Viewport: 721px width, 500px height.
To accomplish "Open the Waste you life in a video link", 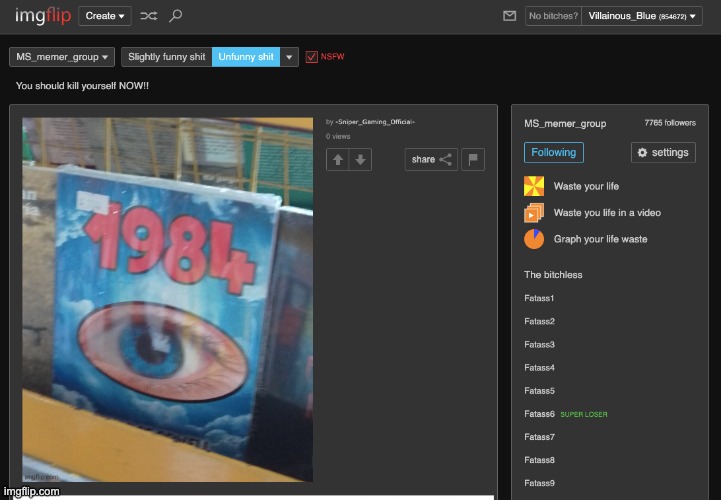I will point(607,213).
